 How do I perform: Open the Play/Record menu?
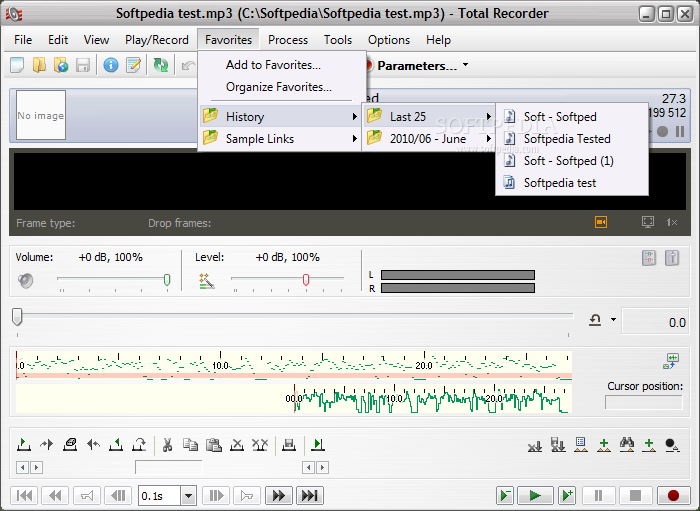click(157, 40)
